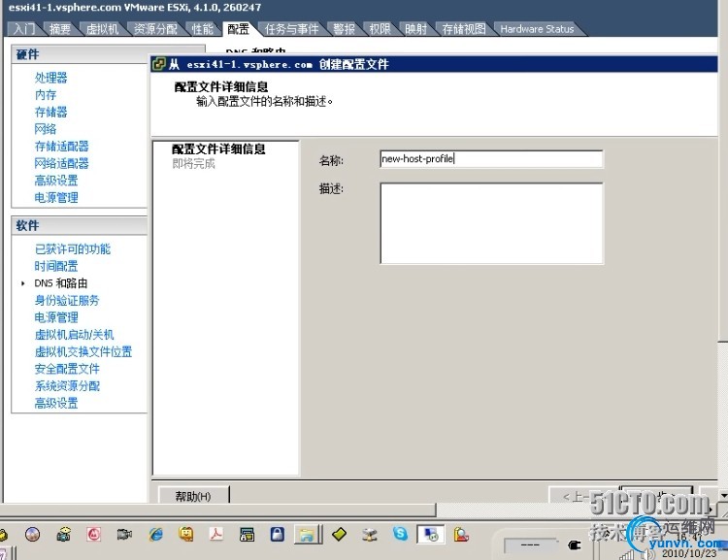
Task: Open 系统资源分配 link
Action: pyautogui.click(x=67, y=386)
